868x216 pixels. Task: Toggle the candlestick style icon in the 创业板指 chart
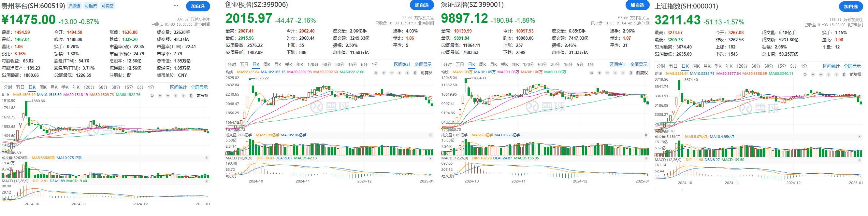(x=415, y=73)
